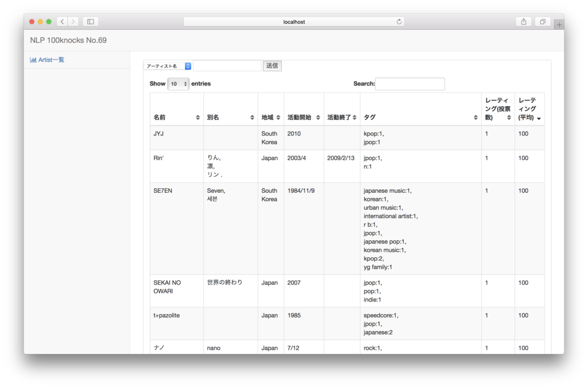Click the speedcore:1 tag text
Image resolution: width=588 pixels, height=388 pixels.
381,315
